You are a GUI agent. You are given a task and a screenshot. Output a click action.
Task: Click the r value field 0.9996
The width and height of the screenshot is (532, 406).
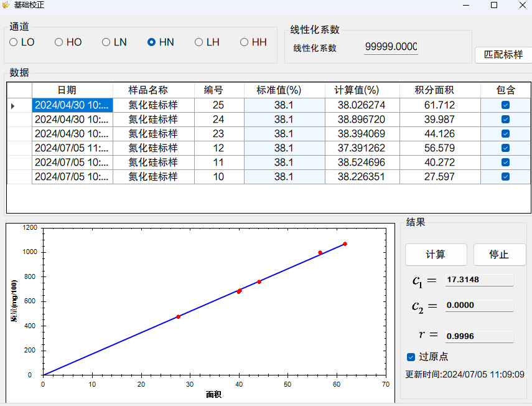pos(479,336)
